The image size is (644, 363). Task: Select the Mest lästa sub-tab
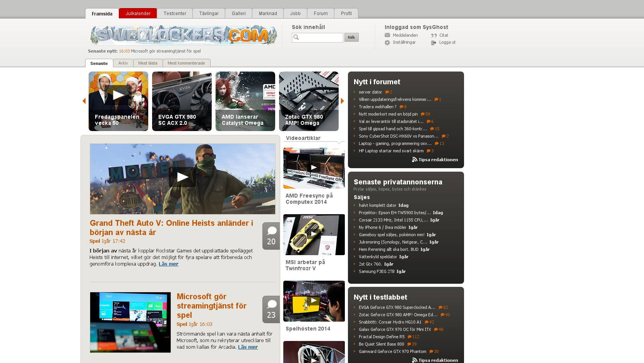[148, 63]
